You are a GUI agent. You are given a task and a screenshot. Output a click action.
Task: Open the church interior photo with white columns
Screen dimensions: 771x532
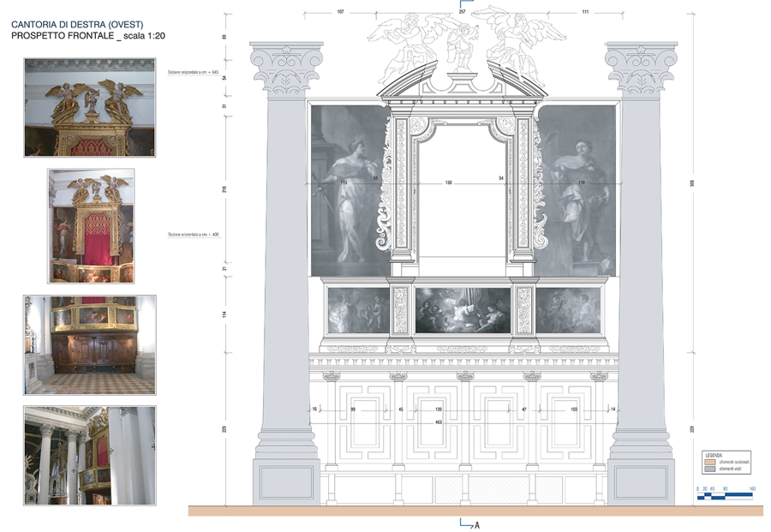(90, 456)
